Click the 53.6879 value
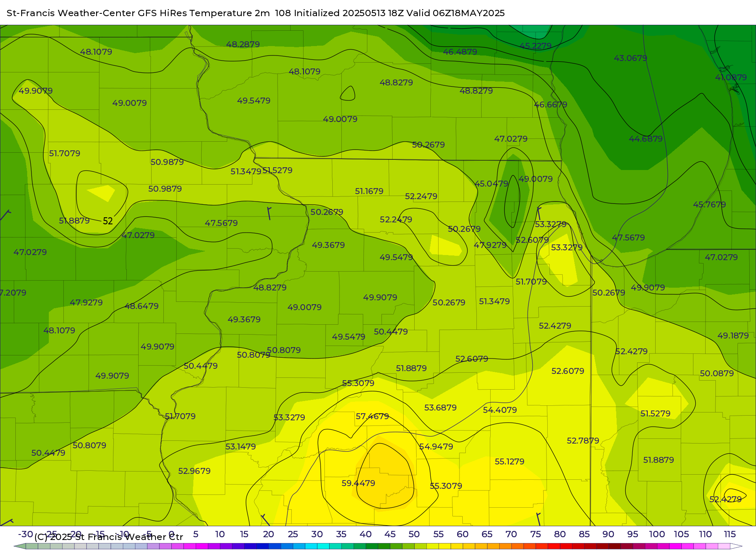This screenshot has height=551, width=756. pyautogui.click(x=440, y=407)
